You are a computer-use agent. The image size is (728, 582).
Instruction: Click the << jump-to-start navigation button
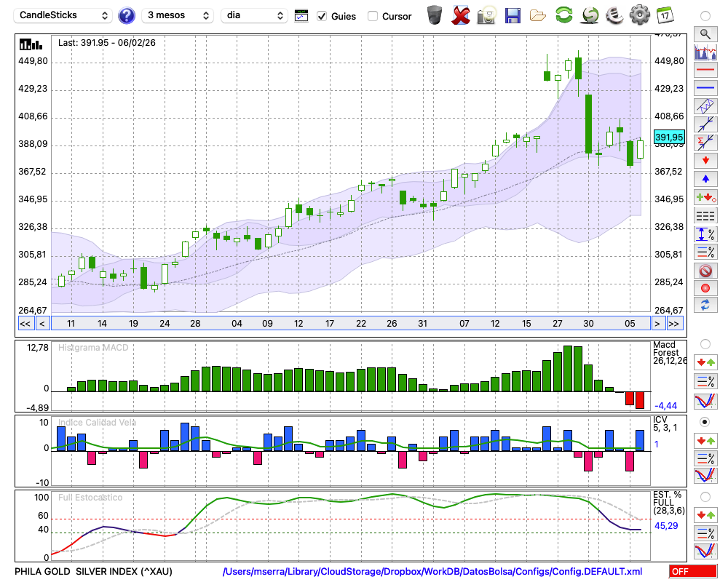[25, 323]
